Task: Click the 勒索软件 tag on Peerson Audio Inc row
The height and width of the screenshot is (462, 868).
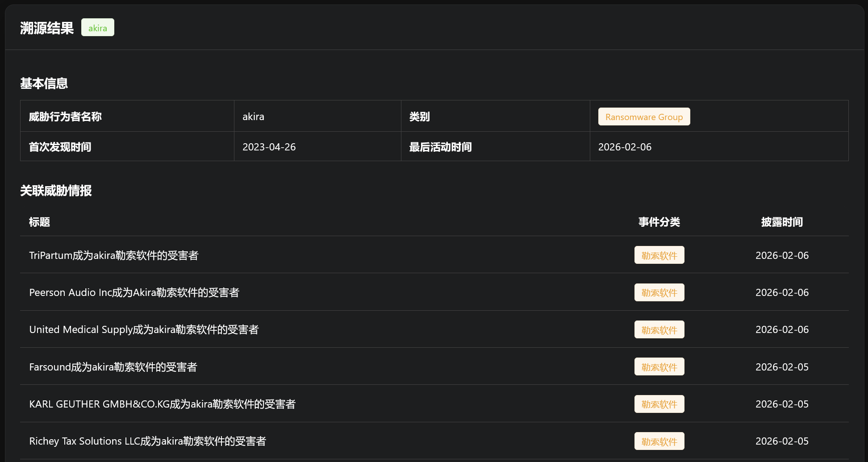Action: (659, 292)
